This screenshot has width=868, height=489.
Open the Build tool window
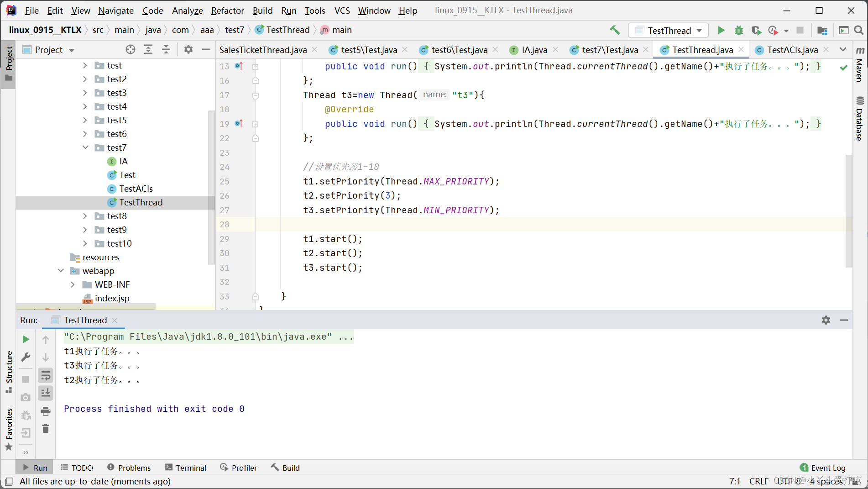[x=285, y=468]
